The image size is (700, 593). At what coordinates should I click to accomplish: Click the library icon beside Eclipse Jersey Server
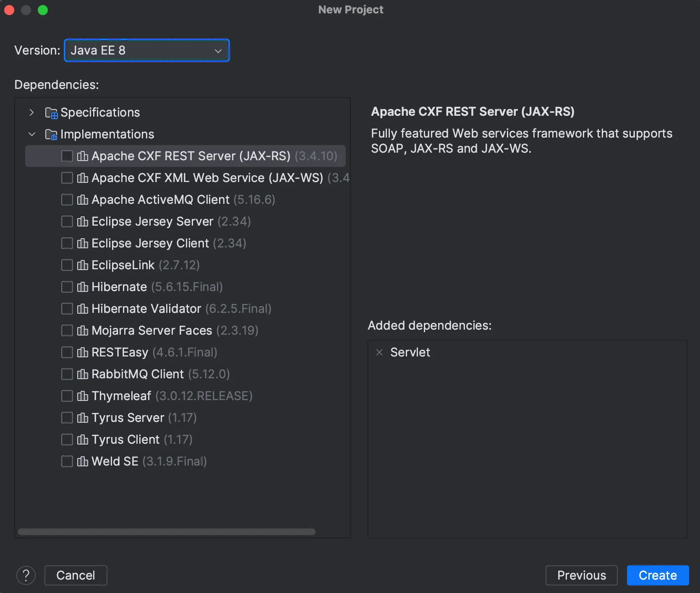coord(83,221)
